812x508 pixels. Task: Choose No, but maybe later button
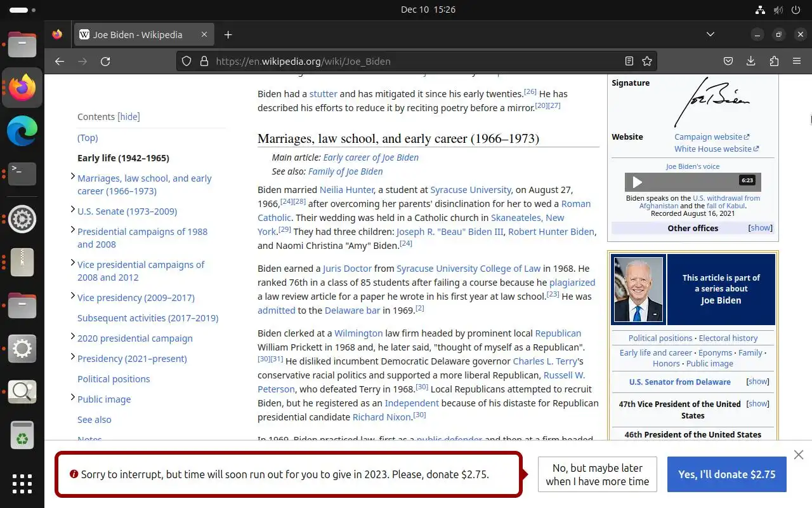(x=598, y=474)
